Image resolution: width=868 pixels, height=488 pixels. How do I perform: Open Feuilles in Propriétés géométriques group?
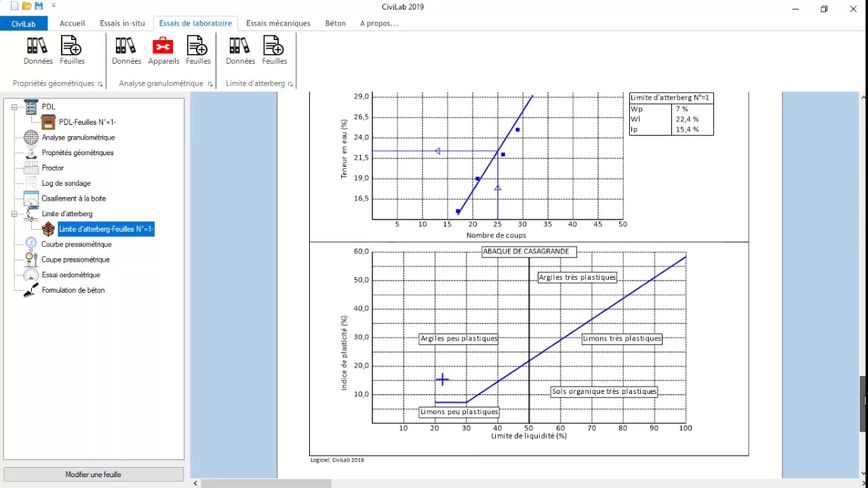click(x=72, y=51)
